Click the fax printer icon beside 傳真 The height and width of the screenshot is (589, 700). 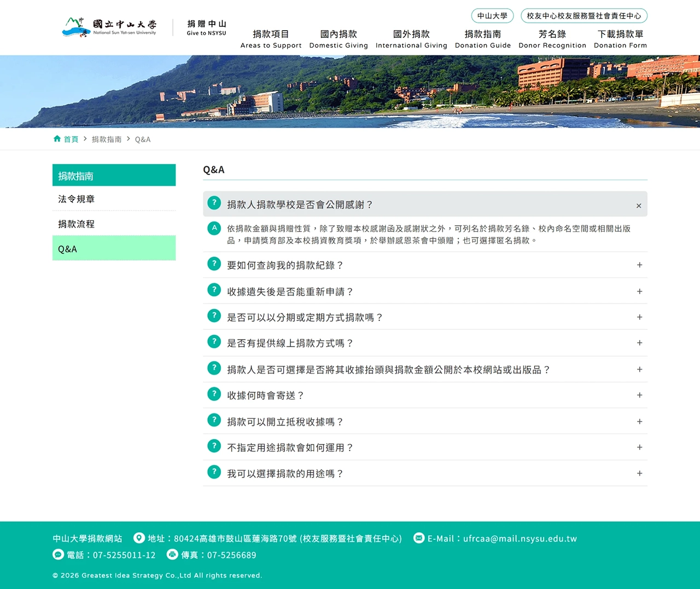172,555
